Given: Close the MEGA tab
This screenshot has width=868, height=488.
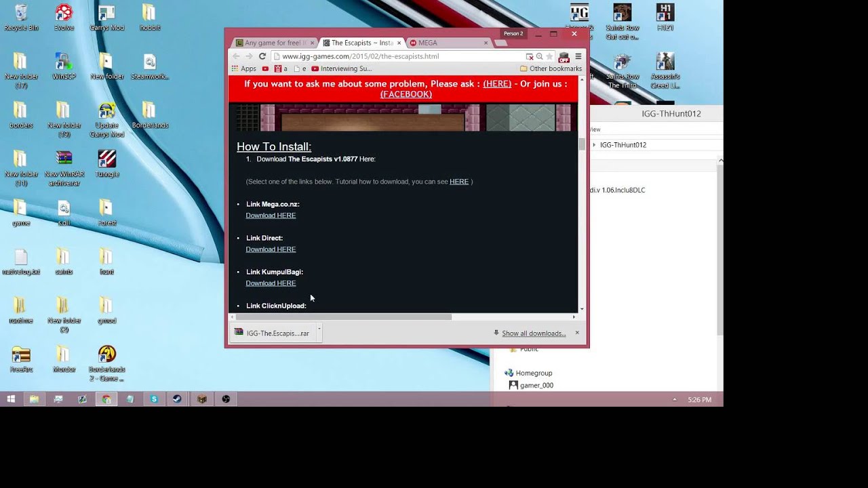Looking at the screenshot, I should 486,43.
